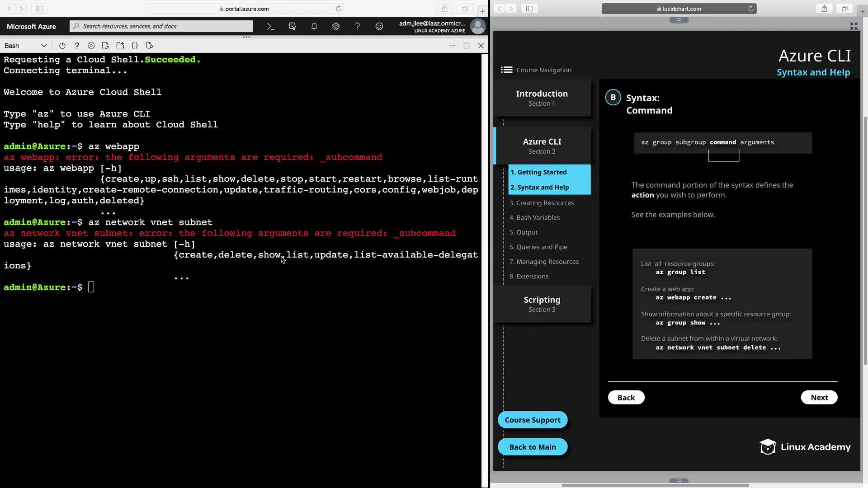Screen dimensions: 868x488
Task: Open Azure notifications bell
Action: point(314,26)
